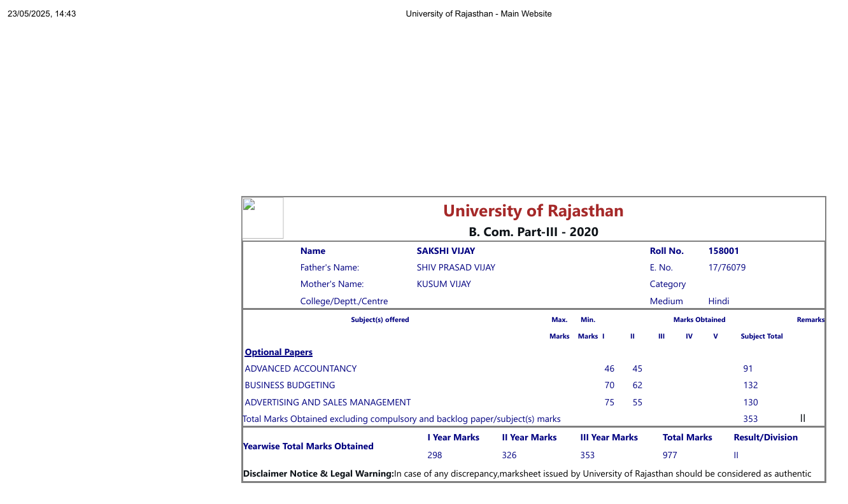
Task: Click the student name SAKSHI VIJAY
Action: [446, 251]
